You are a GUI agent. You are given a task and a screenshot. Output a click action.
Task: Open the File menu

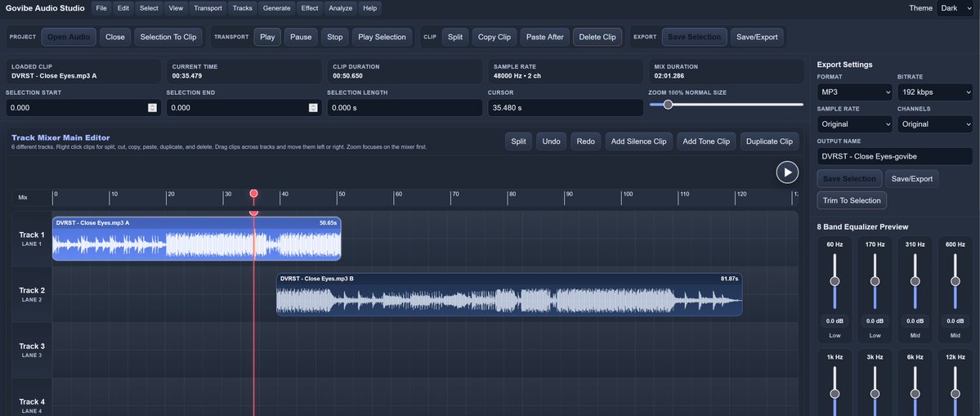[101, 8]
